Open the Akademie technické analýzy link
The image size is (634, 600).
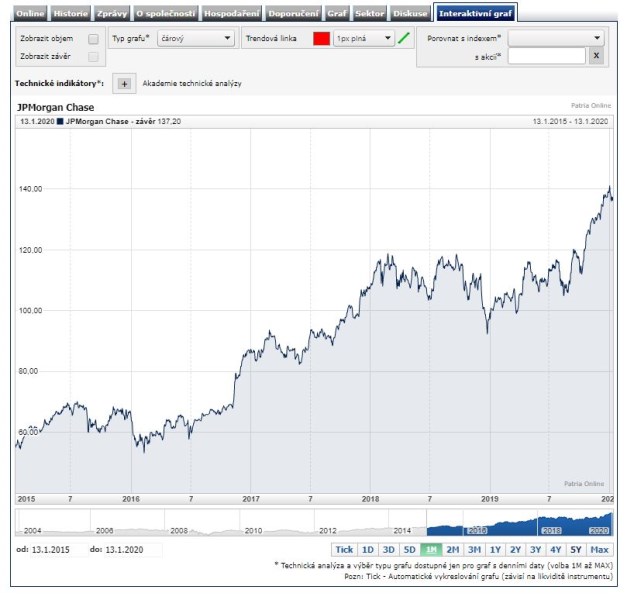pos(192,84)
